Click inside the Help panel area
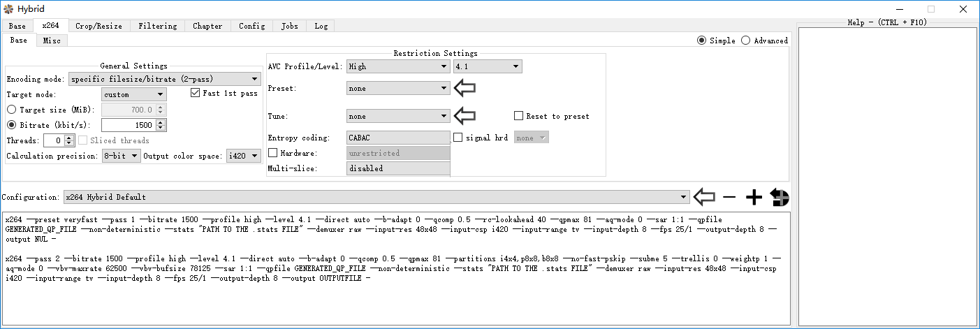This screenshot has height=329, width=980. click(887, 176)
